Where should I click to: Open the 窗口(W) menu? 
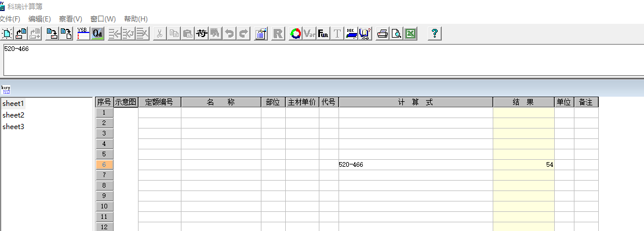pos(103,19)
